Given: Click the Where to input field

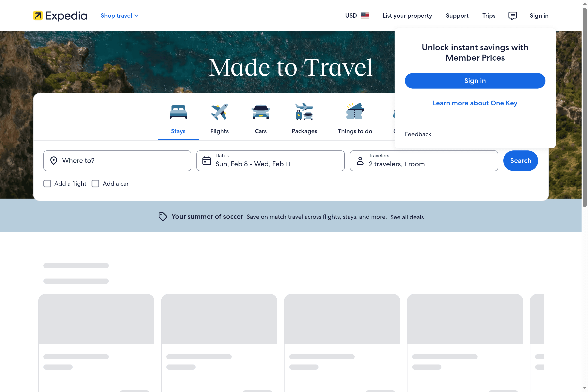Looking at the screenshot, I should (x=118, y=161).
